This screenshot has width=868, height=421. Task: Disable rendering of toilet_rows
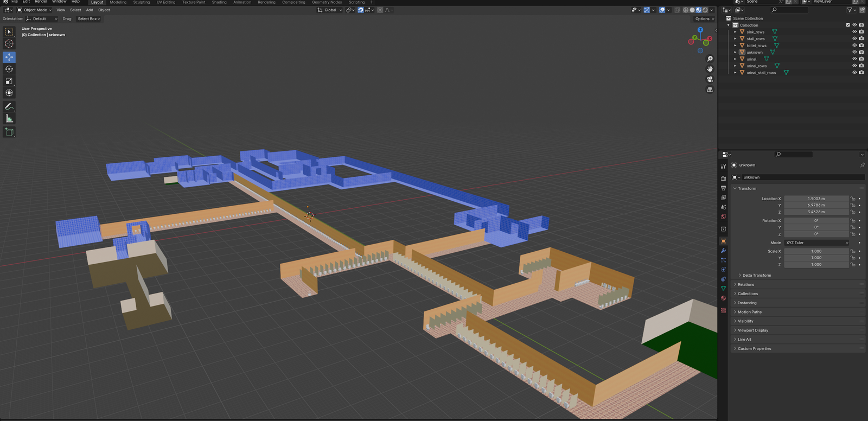point(861,46)
